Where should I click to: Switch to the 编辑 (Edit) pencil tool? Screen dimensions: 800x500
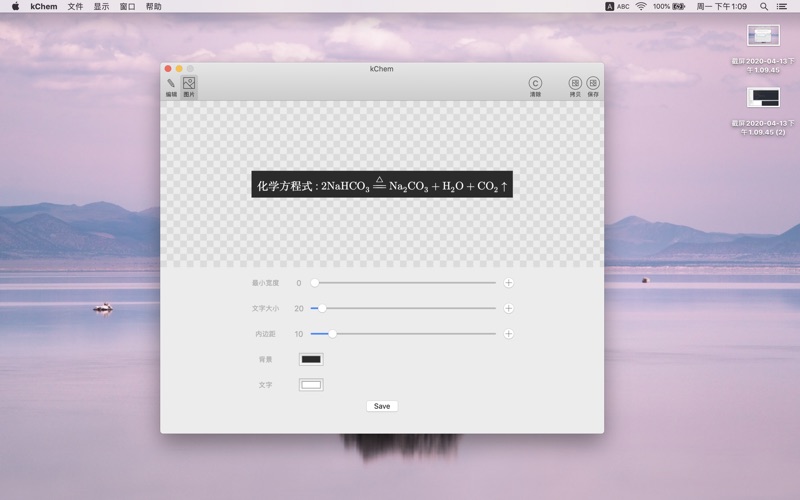pos(171,86)
